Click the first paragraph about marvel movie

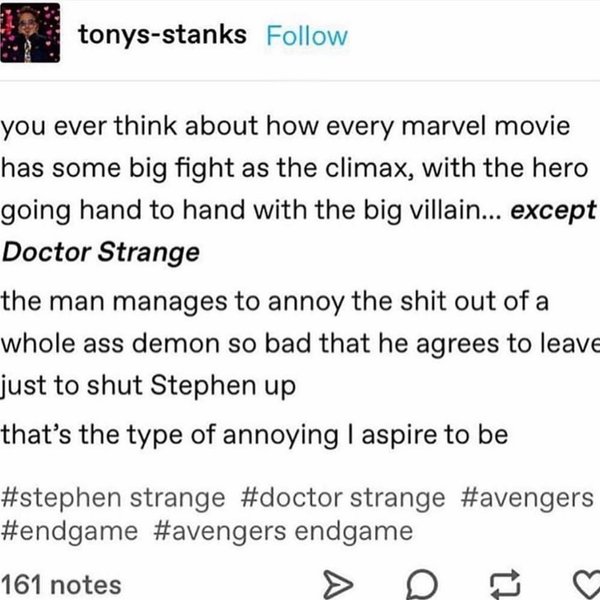click(298, 189)
